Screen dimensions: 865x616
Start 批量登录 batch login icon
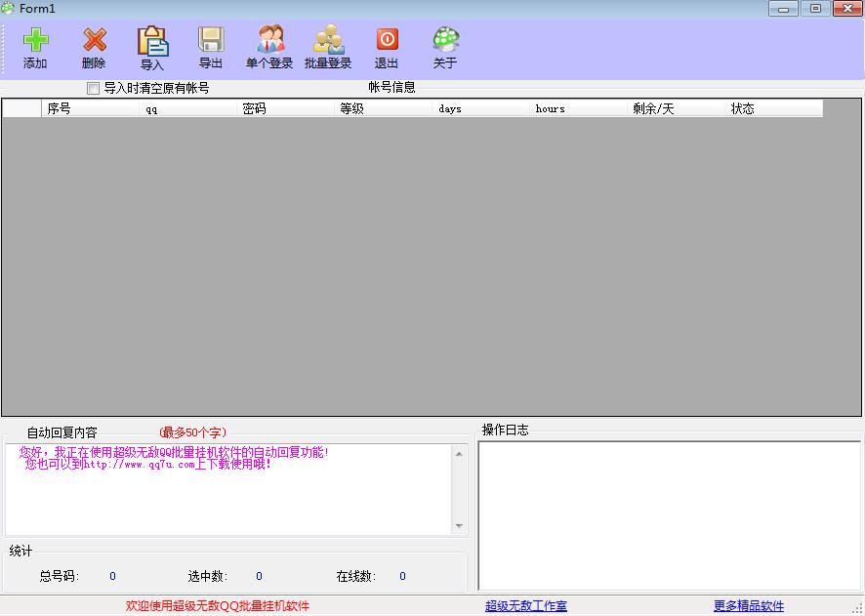pyautogui.click(x=328, y=41)
